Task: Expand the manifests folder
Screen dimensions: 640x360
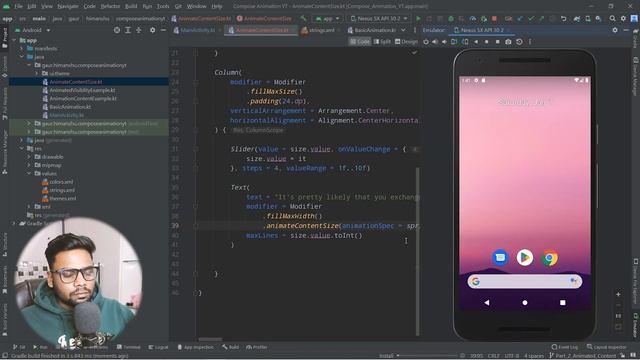Action: pos(22,49)
